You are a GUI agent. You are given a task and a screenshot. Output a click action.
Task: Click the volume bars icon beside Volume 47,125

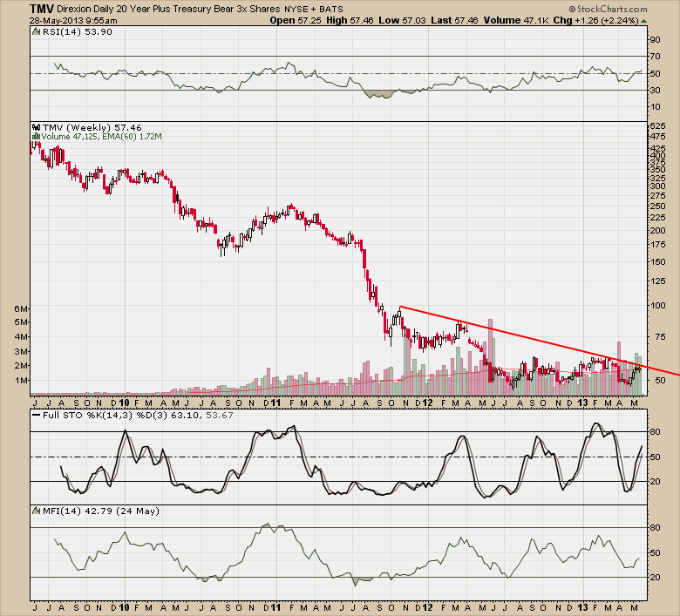[37, 137]
